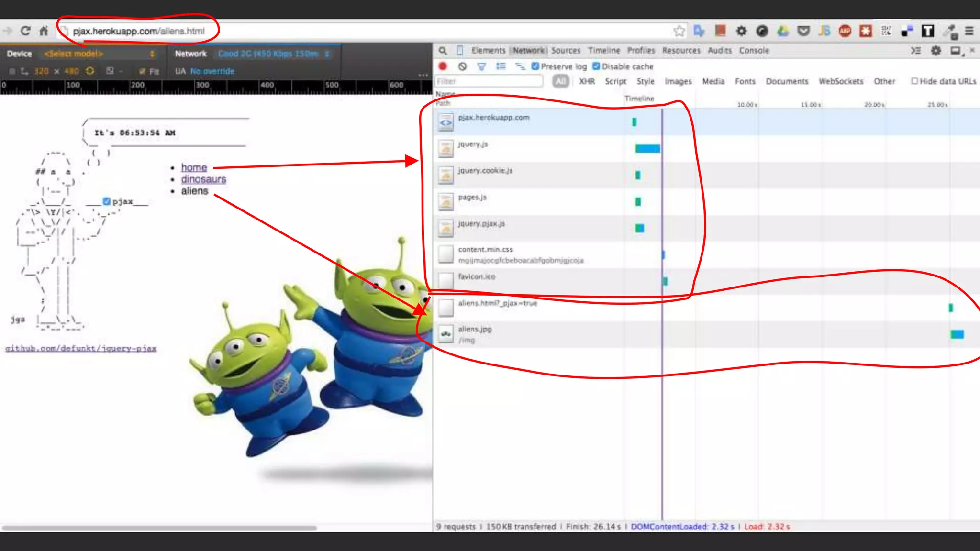The width and height of the screenshot is (980, 551).
Task: Click the red record network log button
Action: click(443, 66)
